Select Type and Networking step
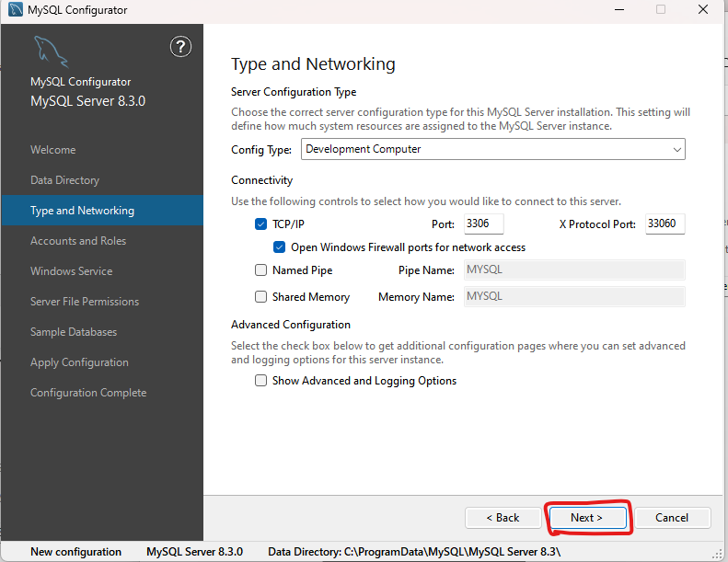This screenshot has height=562, width=728. tap(102, 211)
